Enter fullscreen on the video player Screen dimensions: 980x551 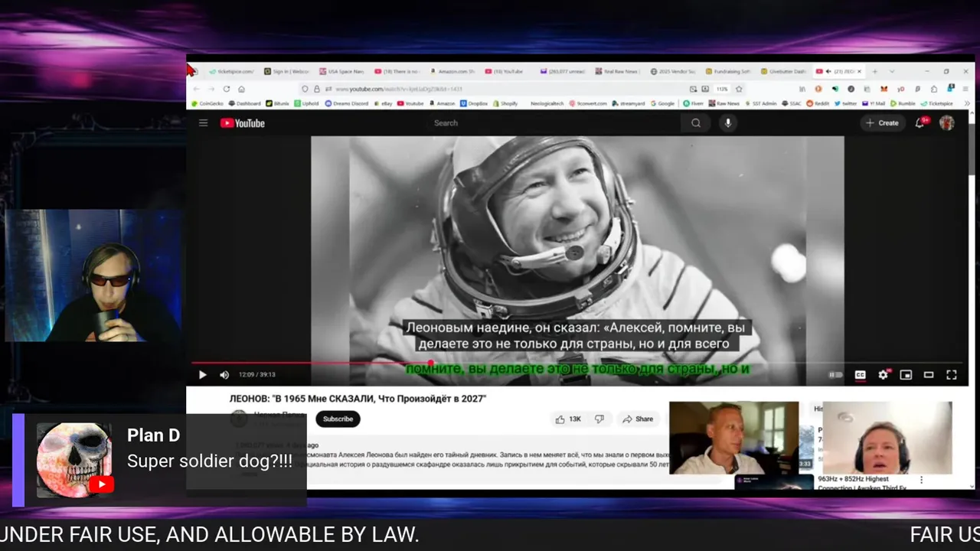coord(952,375)
